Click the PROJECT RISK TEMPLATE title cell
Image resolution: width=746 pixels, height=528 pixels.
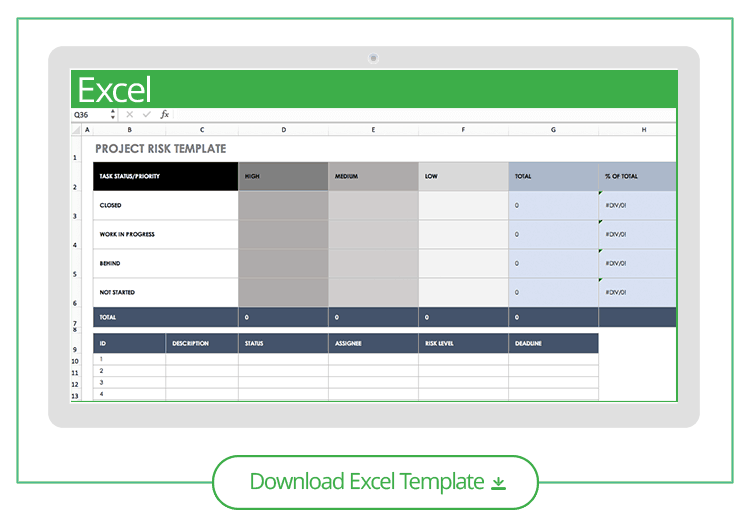coord(161,149)
